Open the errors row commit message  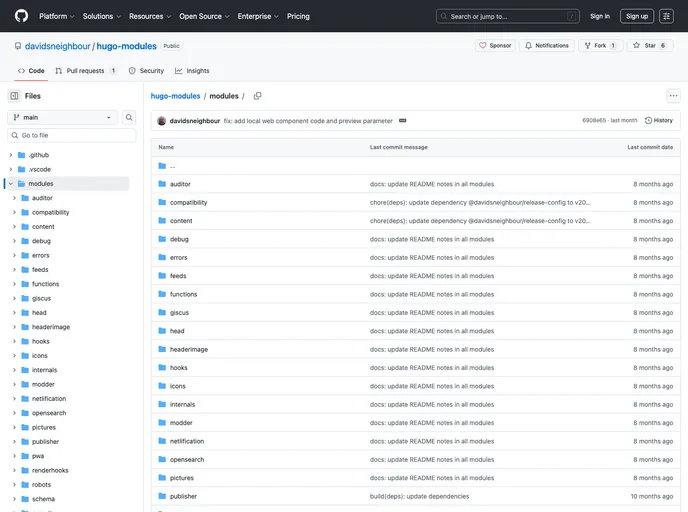[432, 258]
